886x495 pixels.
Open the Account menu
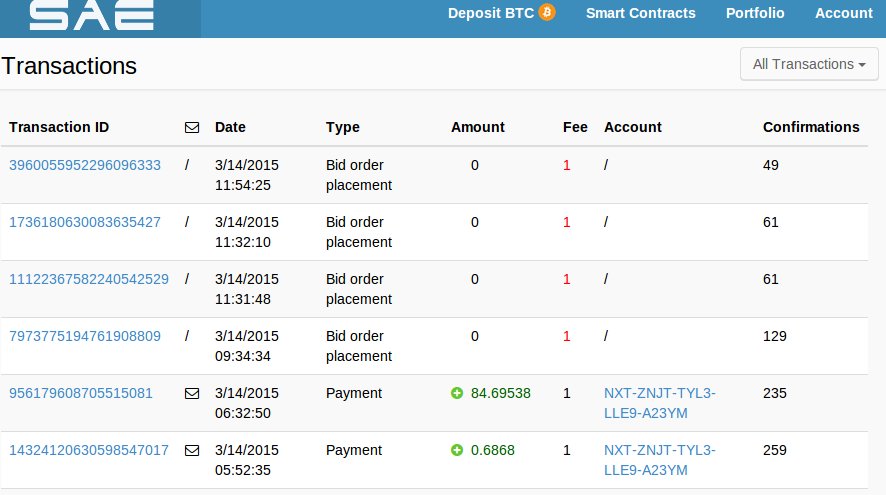[x=844, y=13]
